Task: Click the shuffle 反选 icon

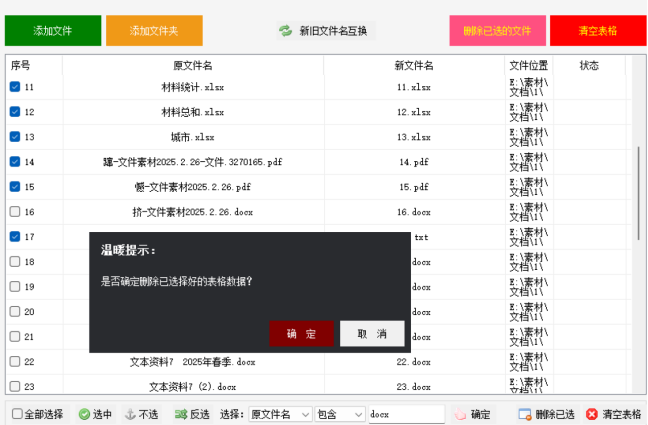Action: (x=181, y=414)
